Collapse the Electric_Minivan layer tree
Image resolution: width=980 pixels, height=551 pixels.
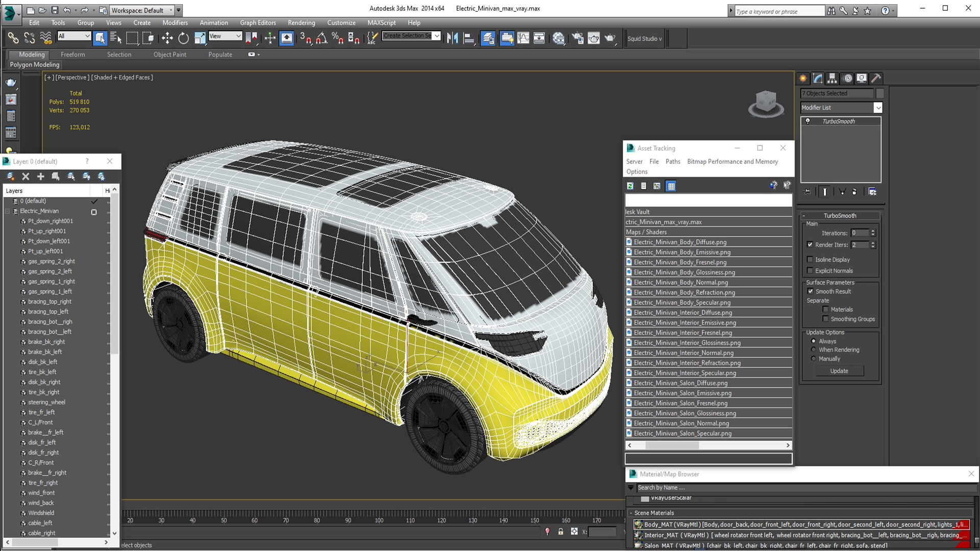pyautogui.click(x=8, y=211)
